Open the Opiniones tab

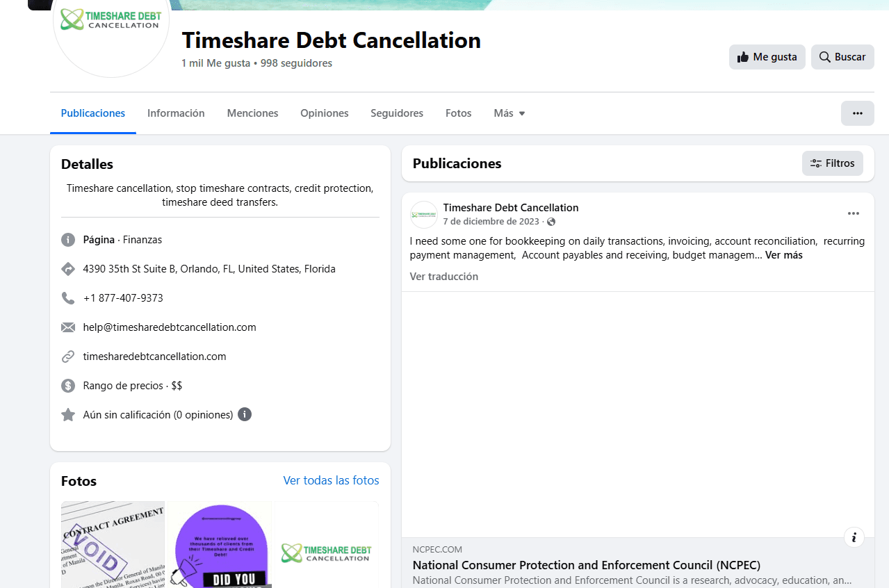click(324, 113)
